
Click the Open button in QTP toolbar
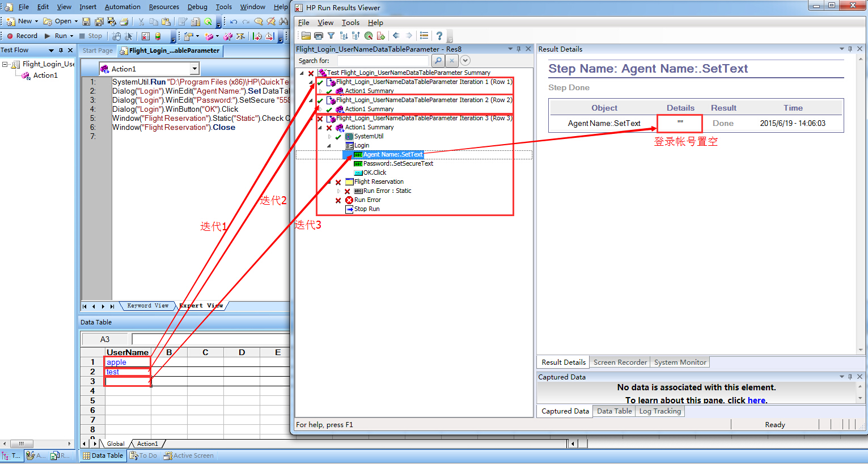pyautogui.click(x=57, y=22)
